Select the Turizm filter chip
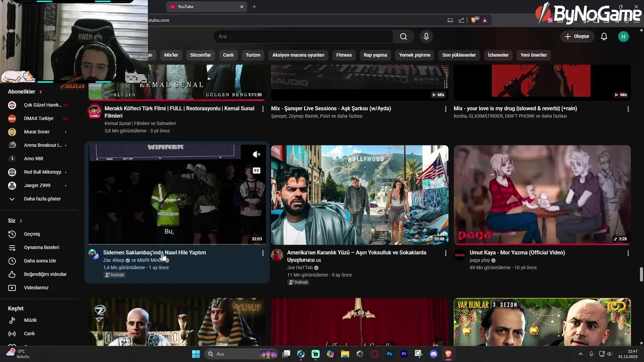 [253, 55]
